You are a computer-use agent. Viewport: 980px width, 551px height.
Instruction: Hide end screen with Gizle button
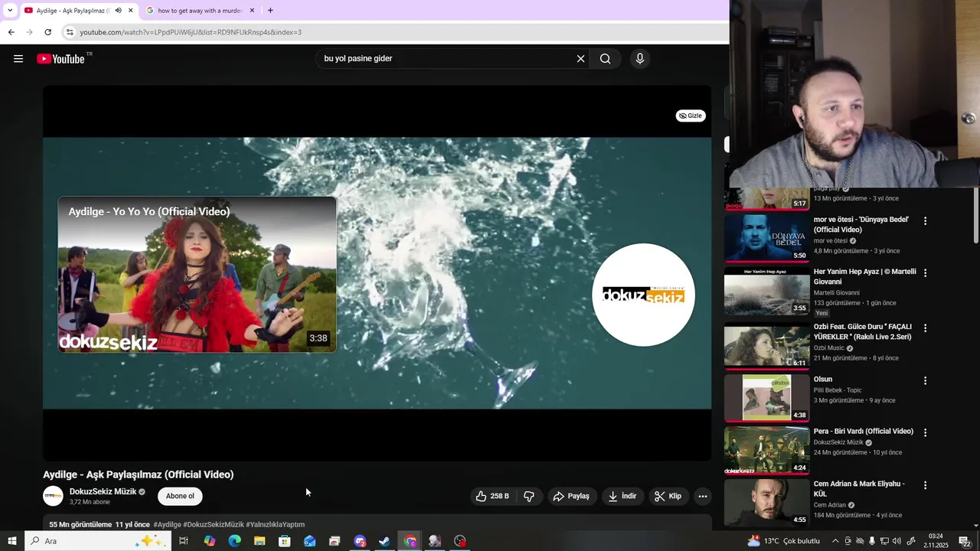tap(691, 116)
